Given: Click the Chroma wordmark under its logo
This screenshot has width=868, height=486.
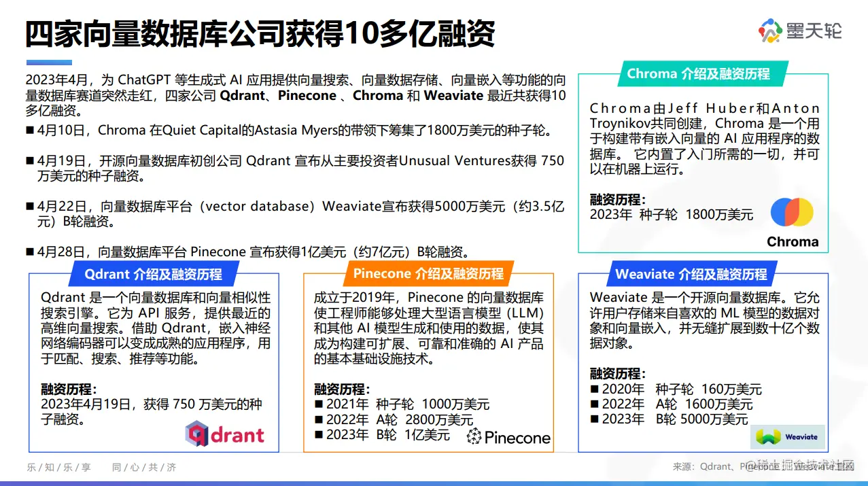Looking at the screenshot, I should 793,241.
